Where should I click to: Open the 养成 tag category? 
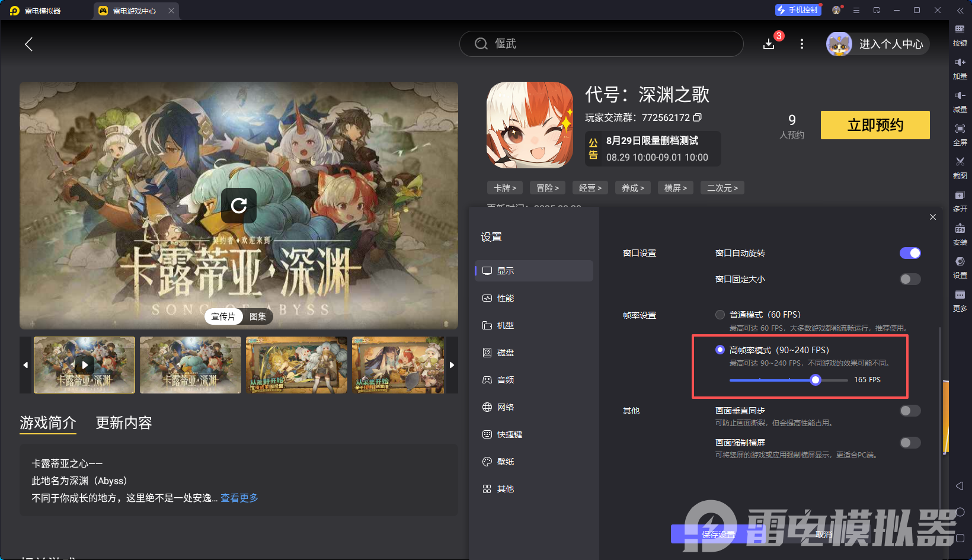click(633, 188)
